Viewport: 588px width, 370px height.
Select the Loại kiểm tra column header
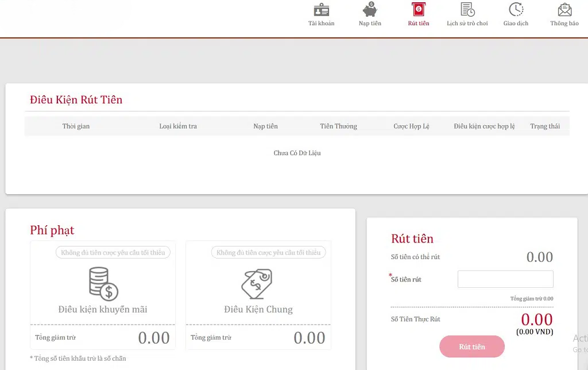[178, 126]
